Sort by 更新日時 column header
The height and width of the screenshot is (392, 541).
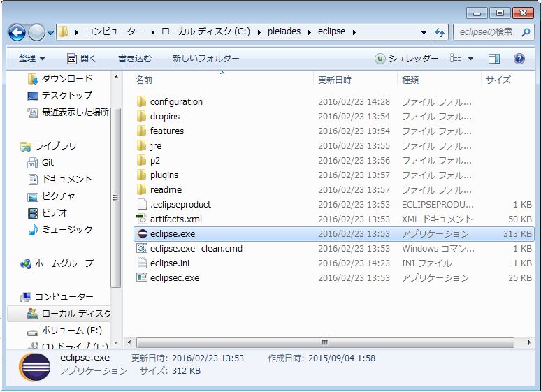click(334, 80)
